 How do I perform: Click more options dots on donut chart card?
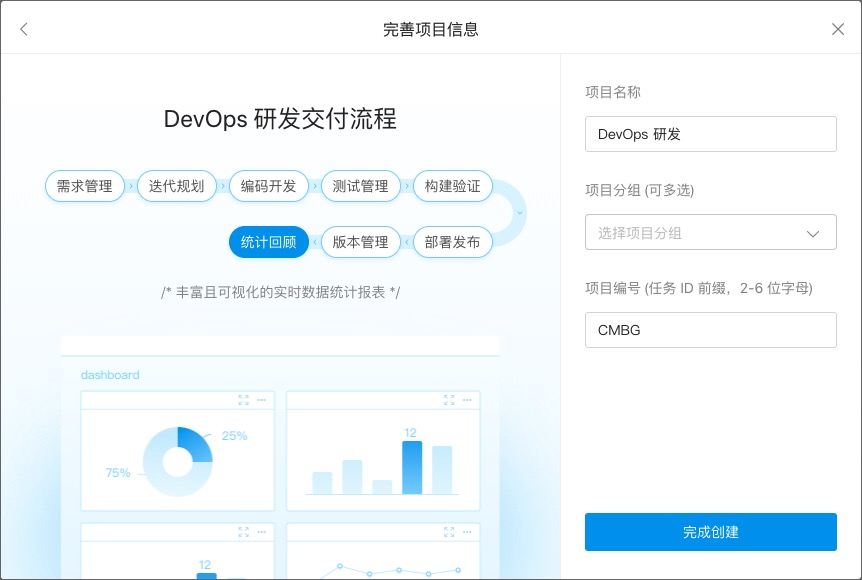(262, 400)
